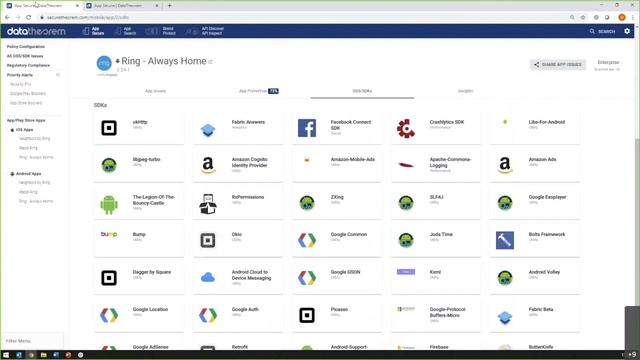The image size is (640, 360).
Task: Click the datatheorem logo
Action: click(x=36, y=31)
